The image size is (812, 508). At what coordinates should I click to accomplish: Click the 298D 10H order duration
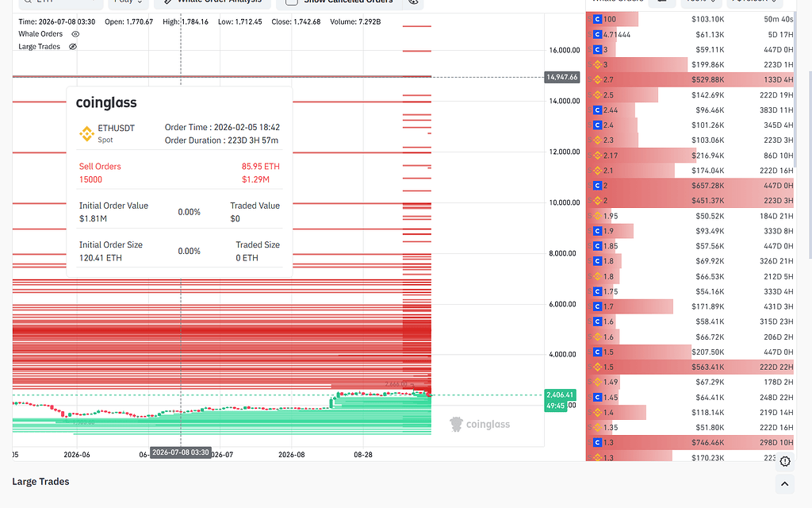point(776,443)
